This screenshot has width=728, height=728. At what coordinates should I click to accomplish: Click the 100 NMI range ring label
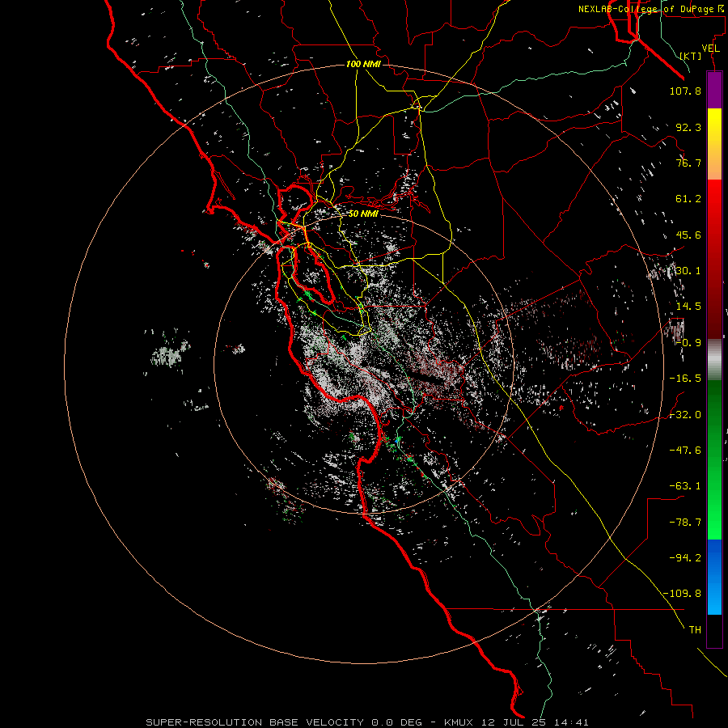[x=363, y=64]
